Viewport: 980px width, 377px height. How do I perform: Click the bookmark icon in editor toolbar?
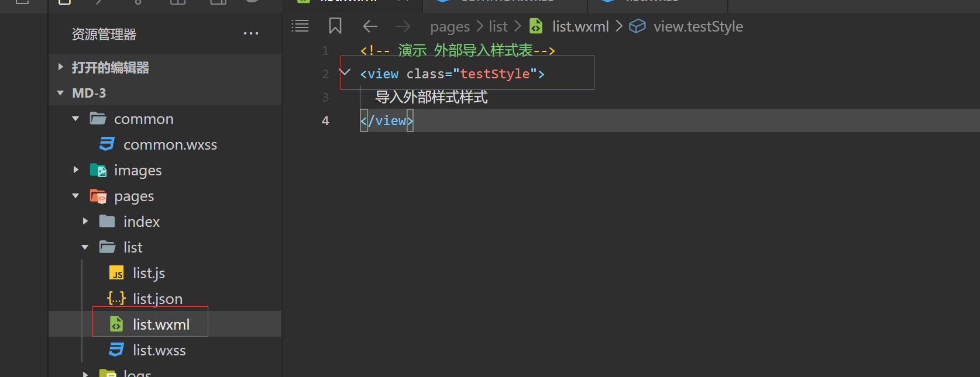335,26
